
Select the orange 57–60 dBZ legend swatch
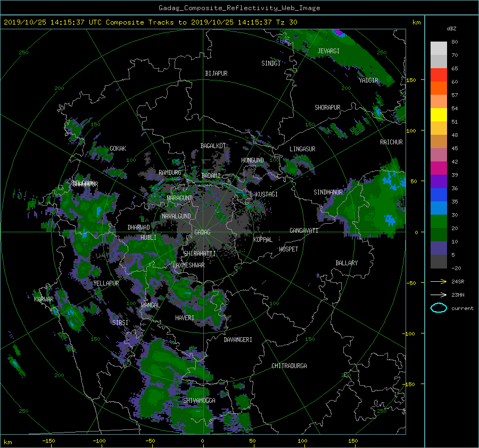[x=439, y=88]
